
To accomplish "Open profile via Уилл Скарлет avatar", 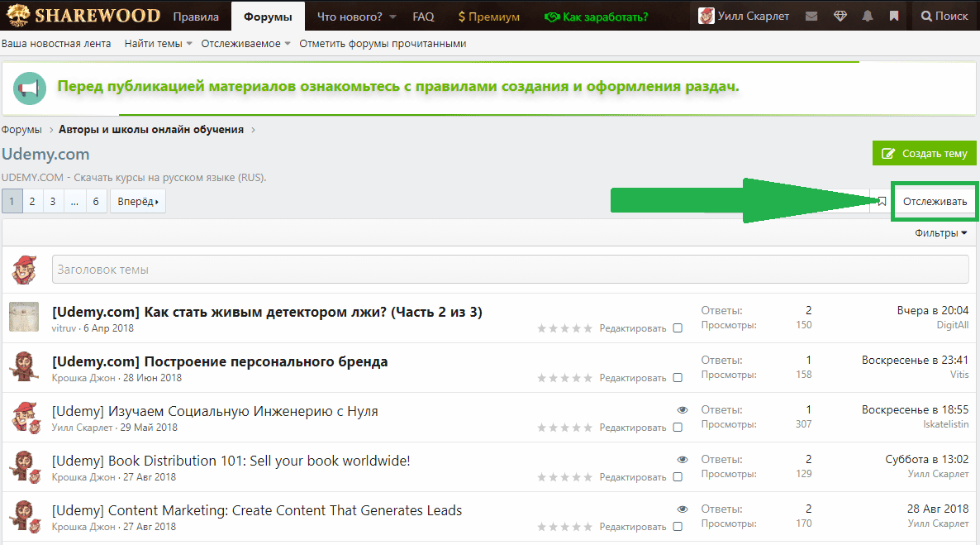I will [x=706, y=15].
